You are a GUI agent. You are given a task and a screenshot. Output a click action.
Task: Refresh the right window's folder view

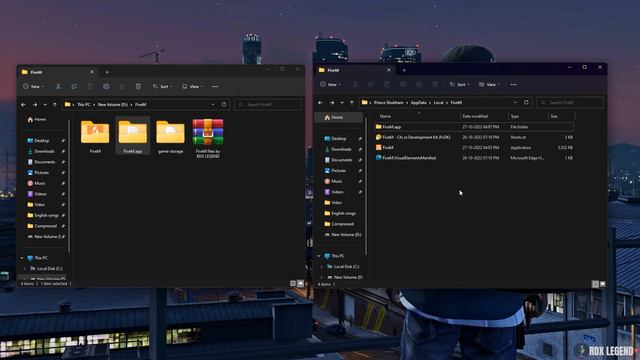(526, 102)
